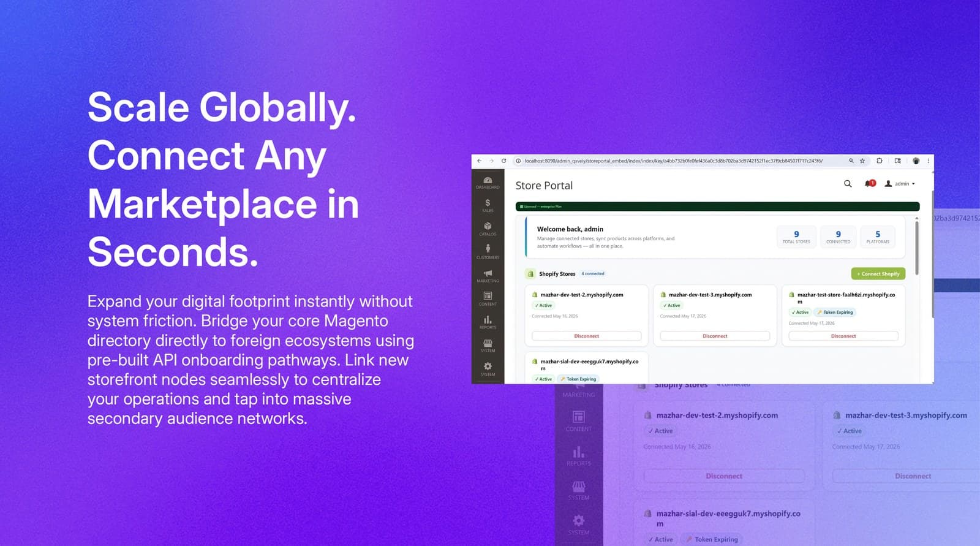Open Reports bar-chart in the front window sidebar
Image resolution: width=980 pixels, height=546 pixels.
tap(488, 322)
